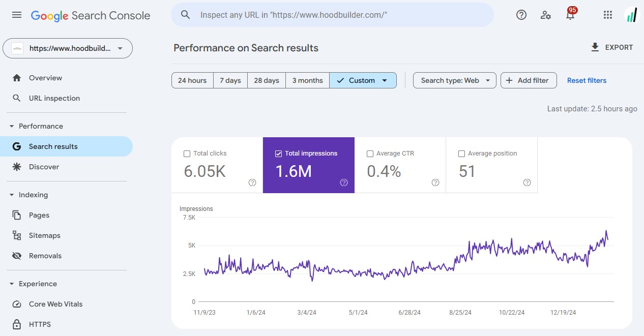Open the account profile avatar
644x336 pixels.
tap(631, 15)
